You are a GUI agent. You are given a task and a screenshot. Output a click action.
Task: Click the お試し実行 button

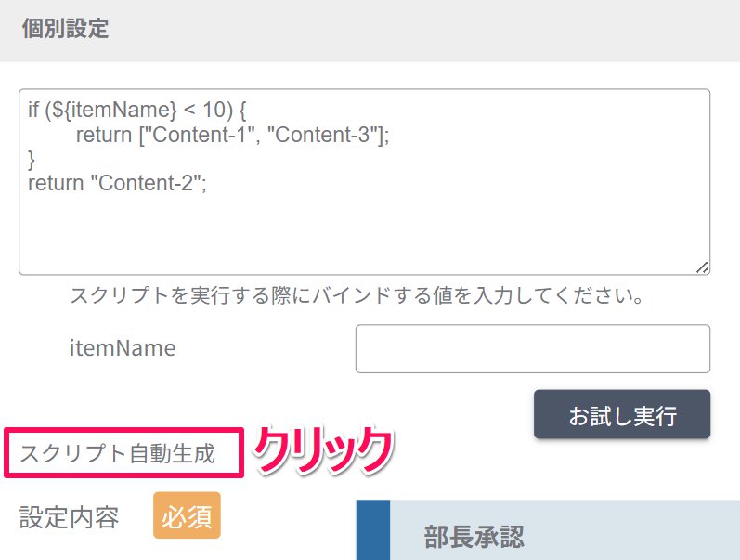point(622,414)
